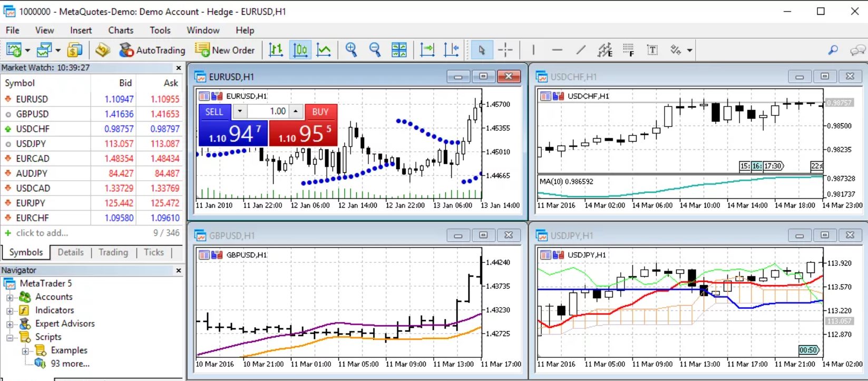Tile chart windows with the grid icon
The height and width of the screenshot is (381, 868).
399,50
